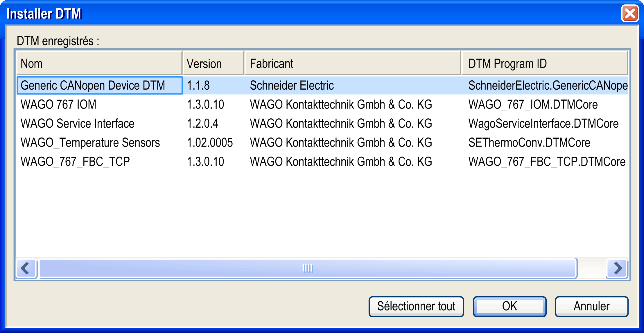Click the SEThermoConv.DTMCore program ID cell
This screenshot has width=644, height=333.
(x=529, y=143)
